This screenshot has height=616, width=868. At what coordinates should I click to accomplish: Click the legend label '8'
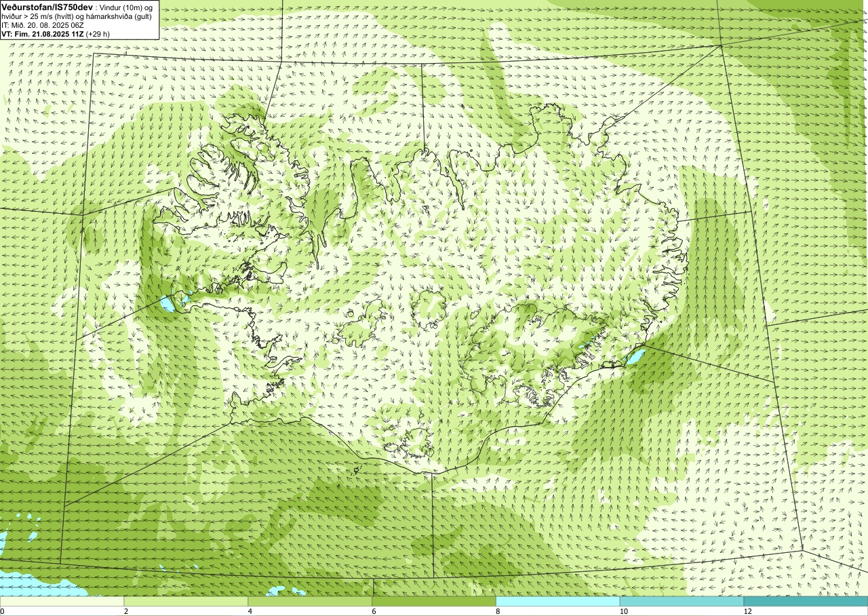pyautogui.click(x=498, y=611)
